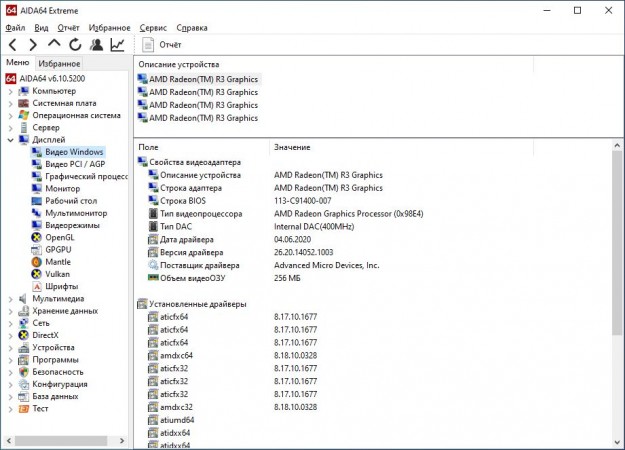The height and width of the screenshot is (450, 625).
Task: Select first AMD Radeon R3 Graphics device
Action: 203,79
